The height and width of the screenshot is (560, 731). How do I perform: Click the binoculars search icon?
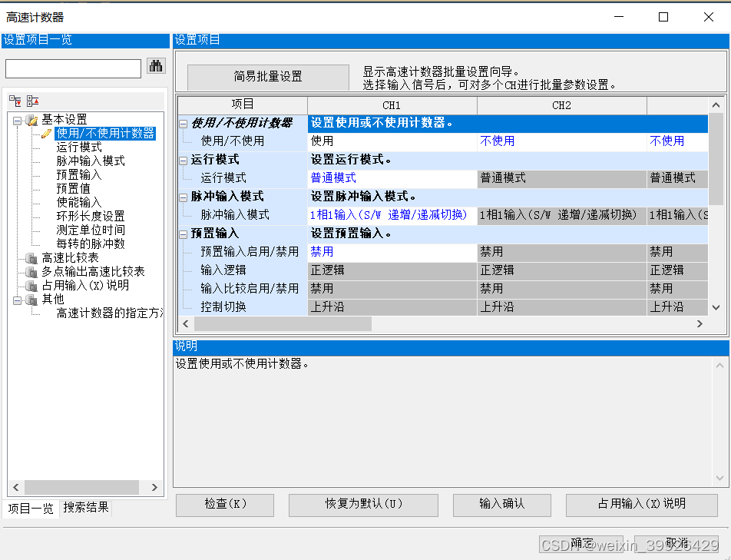click(156, 68)
